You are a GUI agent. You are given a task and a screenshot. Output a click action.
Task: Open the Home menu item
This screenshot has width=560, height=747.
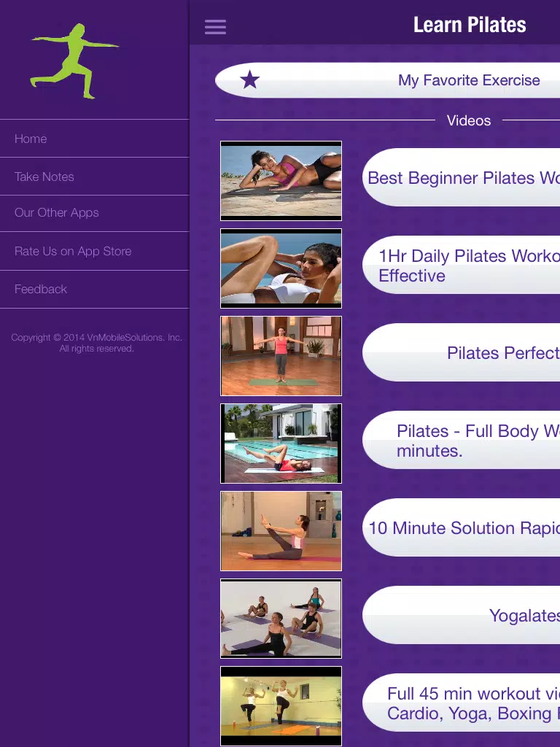[95, 139]
